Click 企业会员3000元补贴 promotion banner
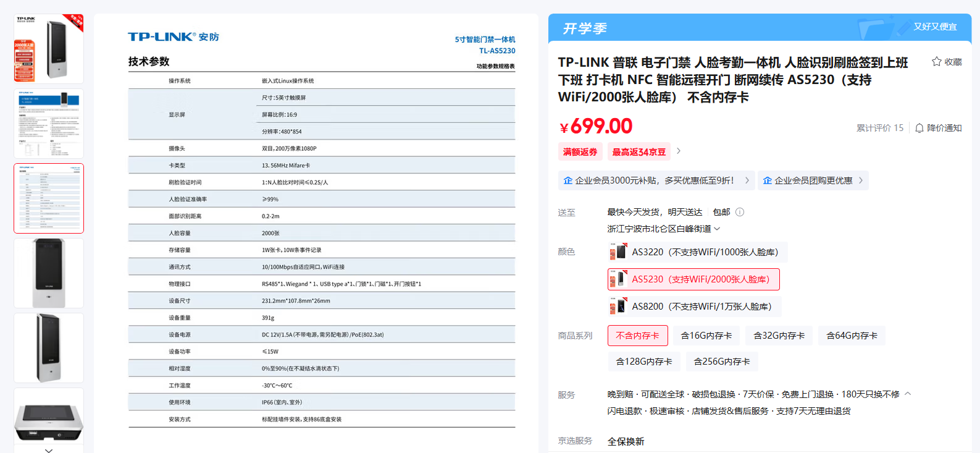 point(656,180)
